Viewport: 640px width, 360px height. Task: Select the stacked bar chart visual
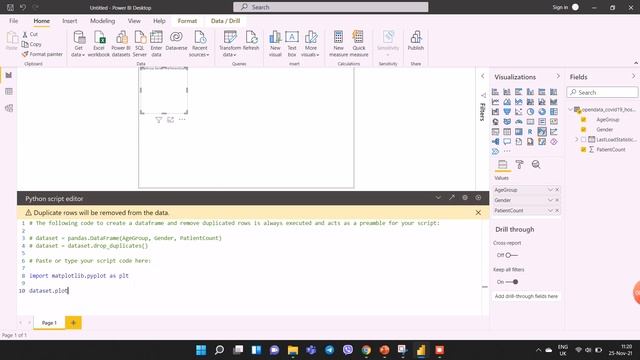495,92
